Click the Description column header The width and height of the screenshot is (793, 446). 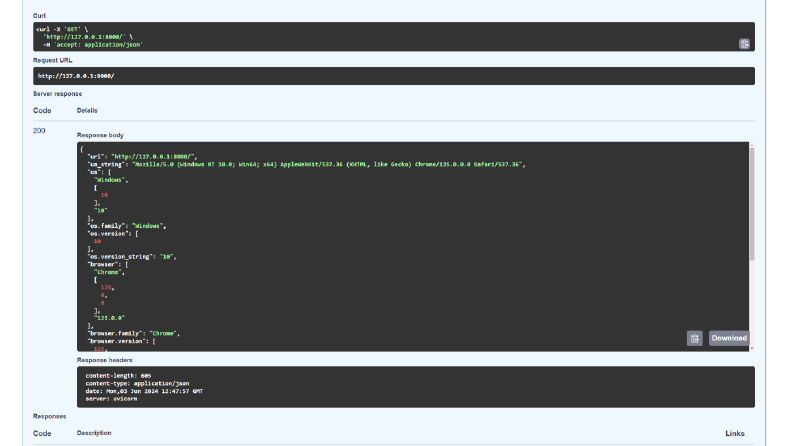(x=94, y=433)
